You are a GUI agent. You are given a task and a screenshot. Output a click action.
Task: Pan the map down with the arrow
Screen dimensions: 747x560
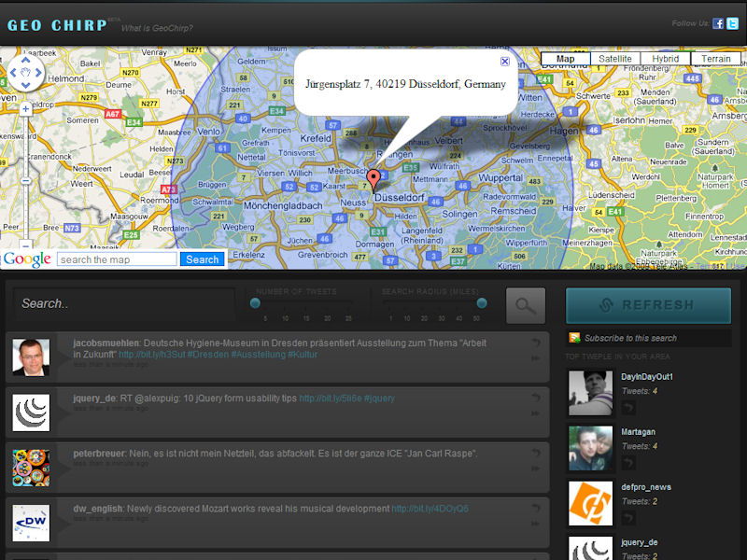click(26, 85)
